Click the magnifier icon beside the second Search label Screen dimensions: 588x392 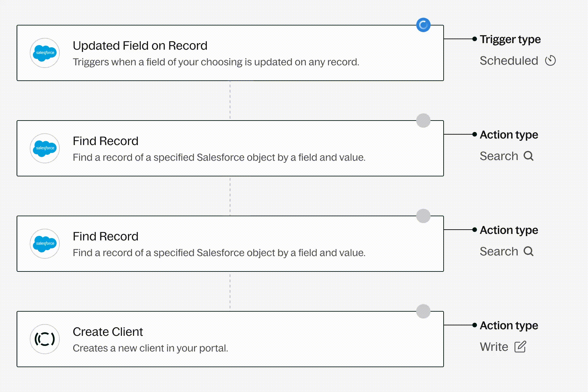point(529,252)
